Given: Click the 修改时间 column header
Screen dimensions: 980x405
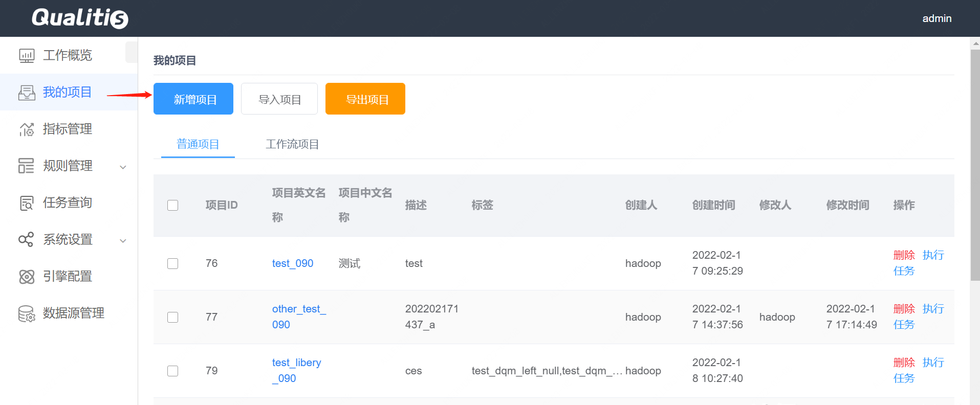Looking at the screenshot, I should (848, 205).
